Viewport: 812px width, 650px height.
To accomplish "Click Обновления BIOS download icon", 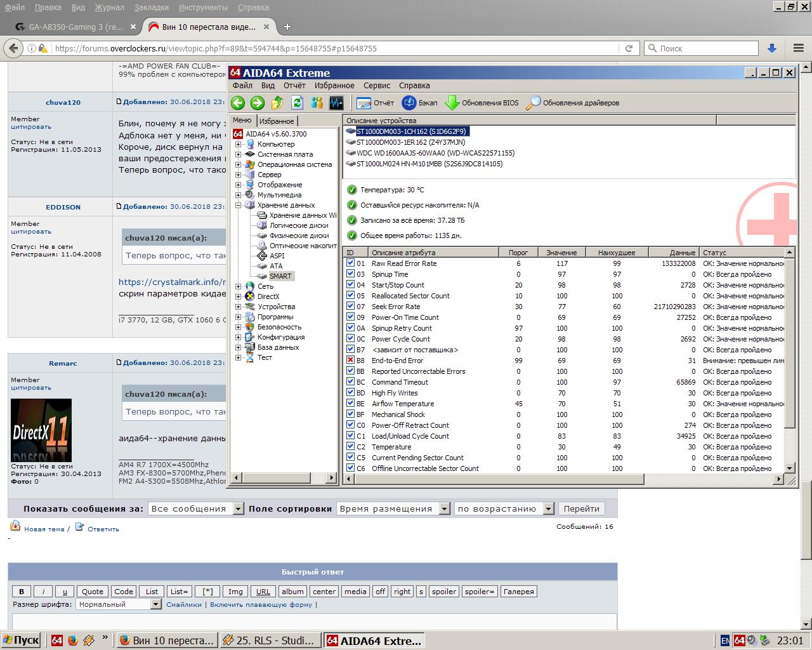I will [x=482, y=103].
